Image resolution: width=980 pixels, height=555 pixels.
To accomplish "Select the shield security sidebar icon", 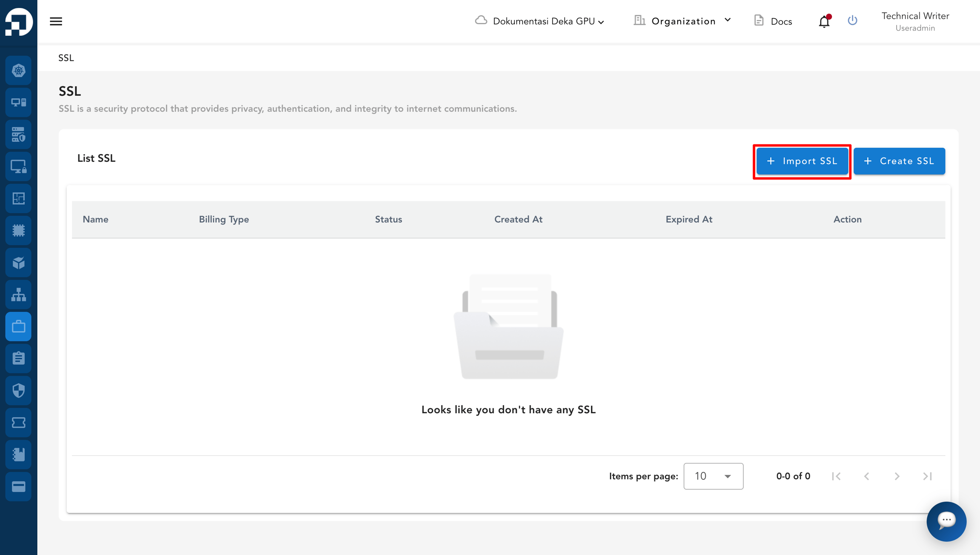I will [x=18, y=390].
